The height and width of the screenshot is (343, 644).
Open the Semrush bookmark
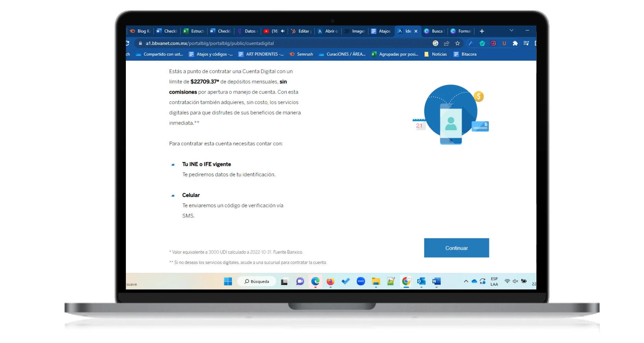301,54
